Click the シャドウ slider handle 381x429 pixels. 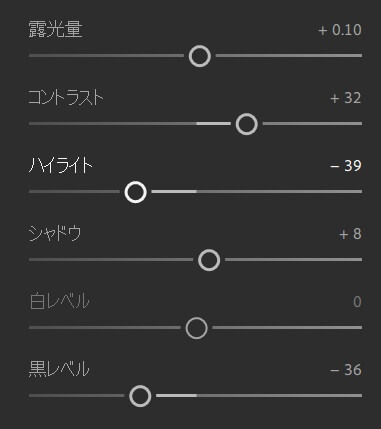click(x=209, y=260)
